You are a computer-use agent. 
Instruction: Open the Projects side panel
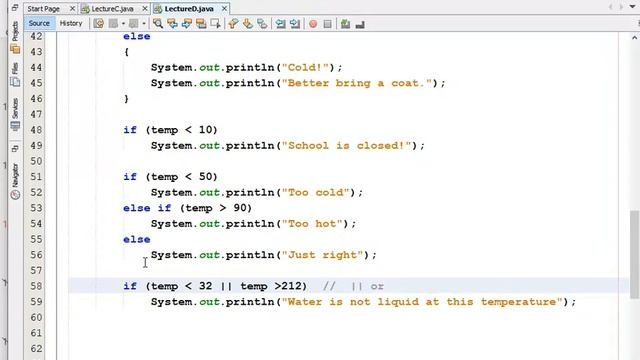tap(15, 38)
